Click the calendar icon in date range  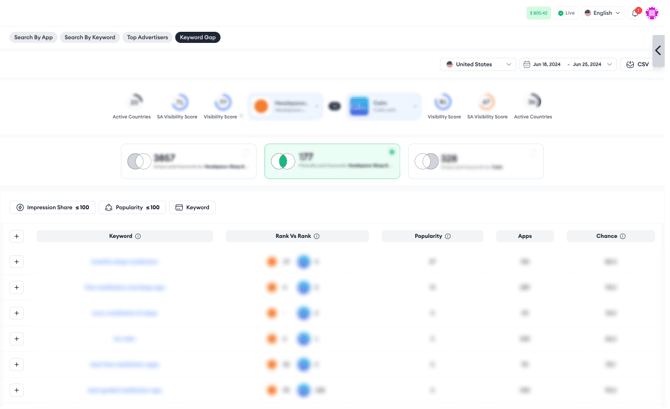pyautogui.click(x=527, y=64)
